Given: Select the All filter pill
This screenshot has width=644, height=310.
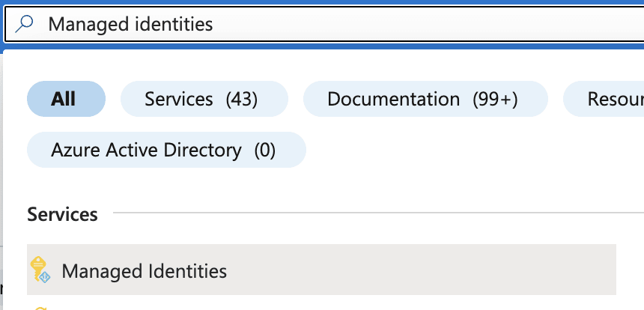Looking at the screenshot, I should [x=66, y=99].
